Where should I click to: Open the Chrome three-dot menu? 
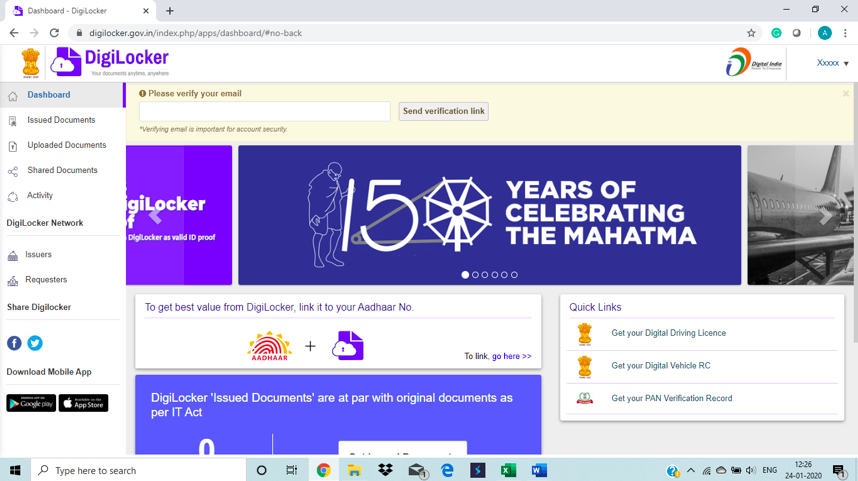click(845, 33)
